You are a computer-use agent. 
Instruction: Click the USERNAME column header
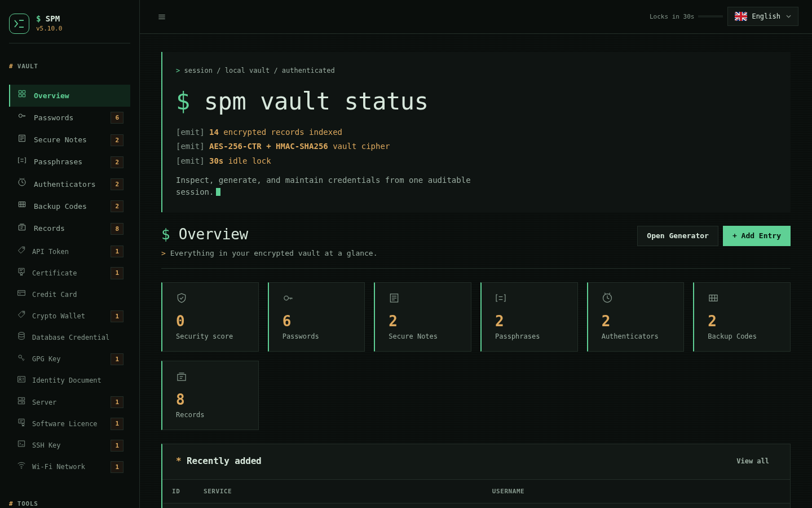(x=508, y=491)
